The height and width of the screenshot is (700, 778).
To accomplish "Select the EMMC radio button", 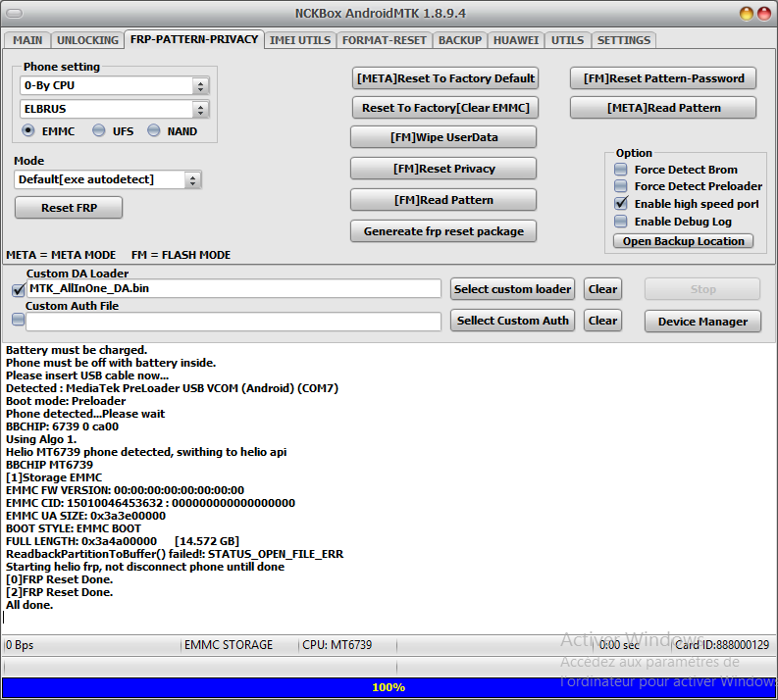I will tap(28, 130).
